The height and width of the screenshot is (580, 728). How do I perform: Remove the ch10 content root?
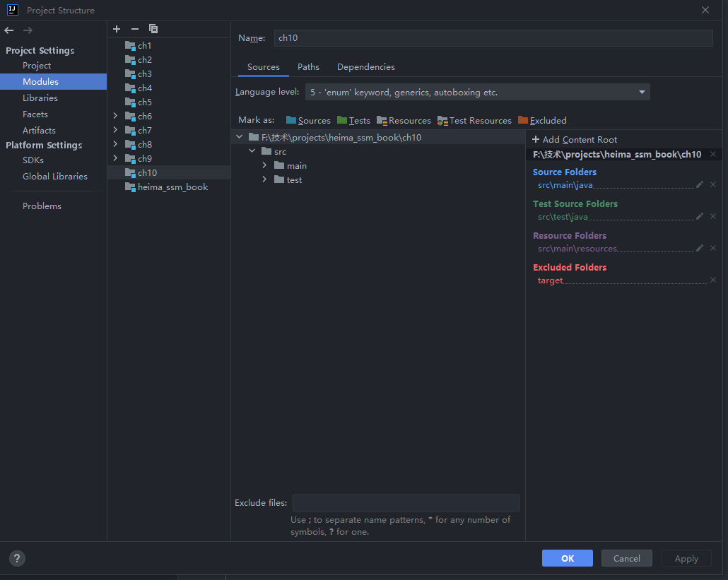[713, 154]
